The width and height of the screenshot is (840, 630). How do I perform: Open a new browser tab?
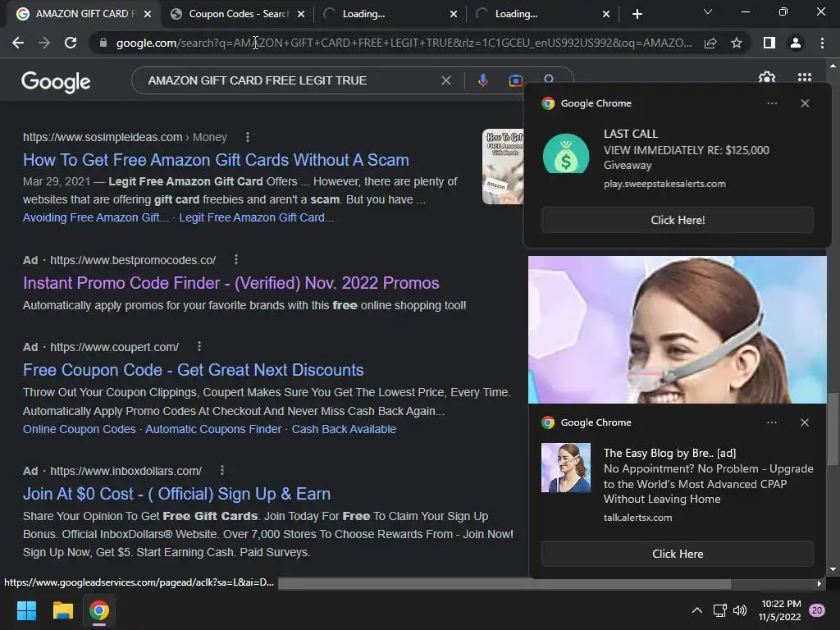(x=637, y=15)
